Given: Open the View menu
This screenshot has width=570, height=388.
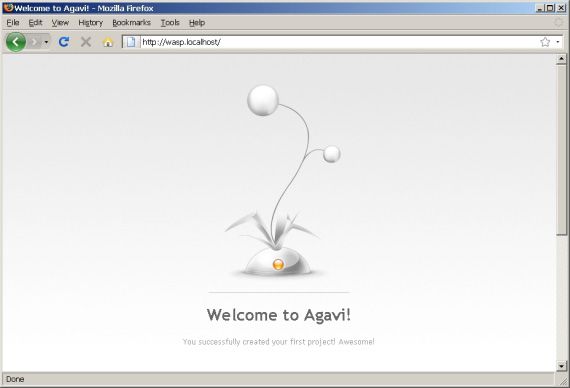Looking at the screenshot, I should 60,23.
